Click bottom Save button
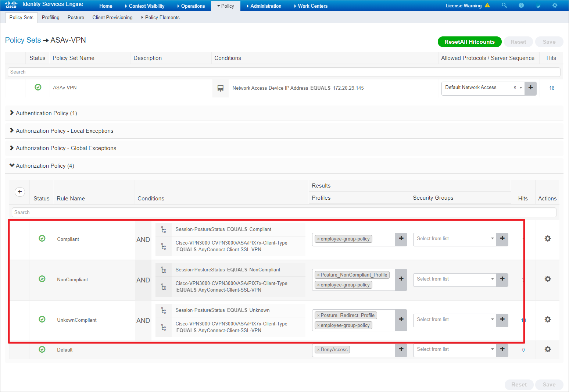The width and height of the screenshot is (569, 392). [549, 385]
